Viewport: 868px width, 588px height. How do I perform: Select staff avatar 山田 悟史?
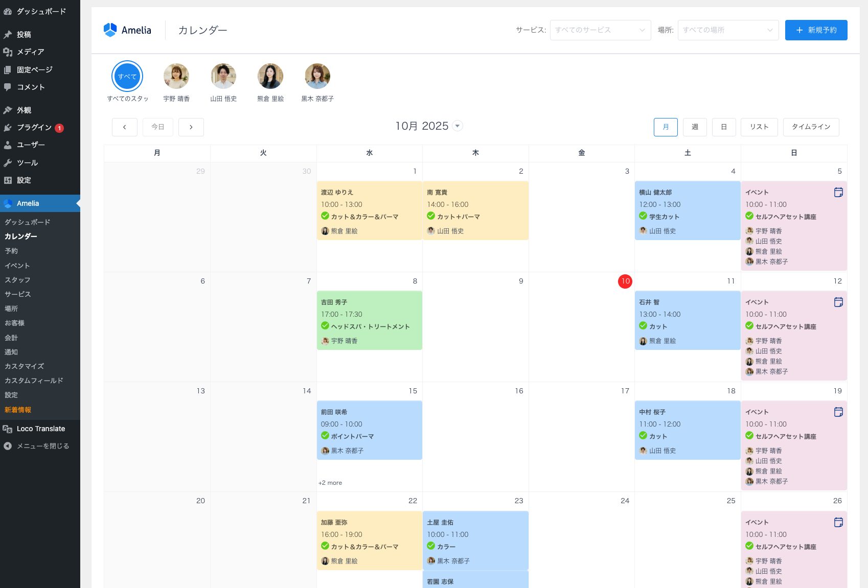[x=223, y=76]
